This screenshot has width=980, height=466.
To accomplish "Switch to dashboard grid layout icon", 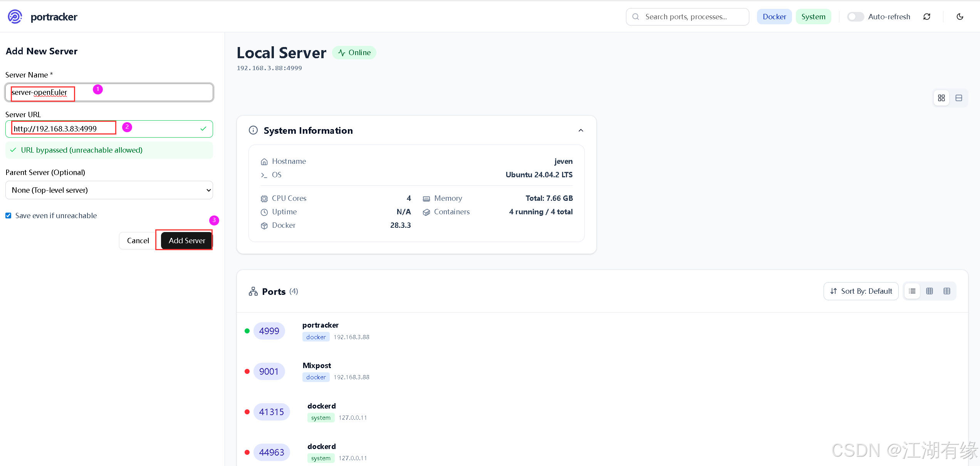I will (941, 98).
